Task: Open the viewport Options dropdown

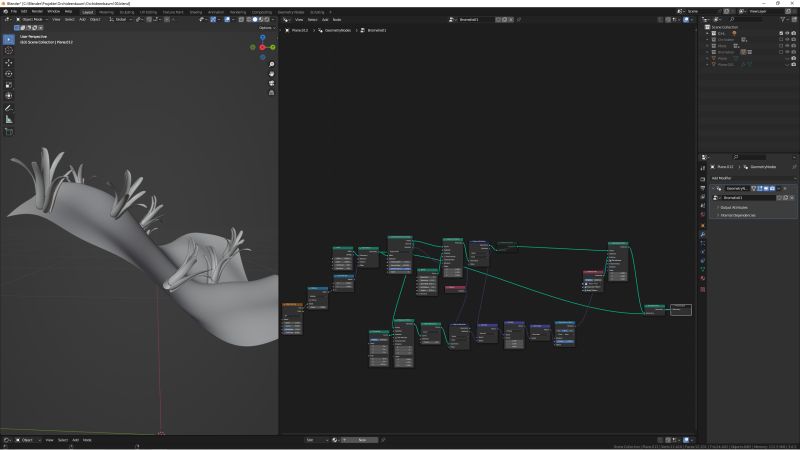Action: click(x=267, y=28)
